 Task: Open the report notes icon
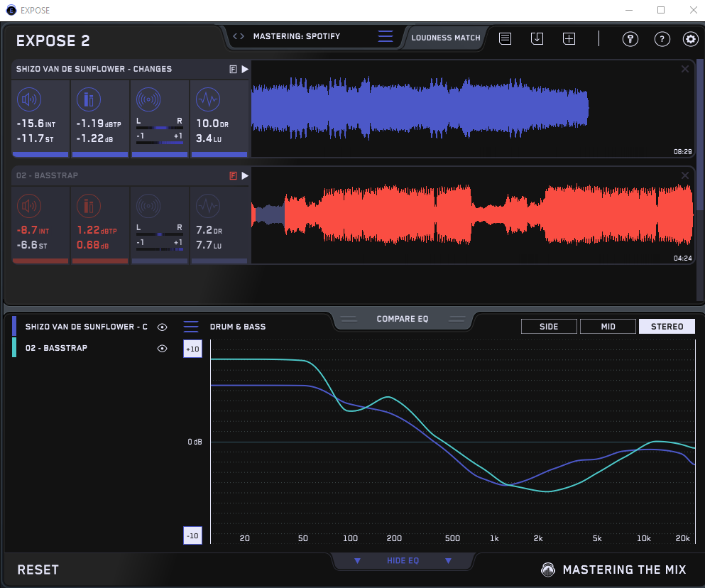pyautogui.click(x=505, y=38)
